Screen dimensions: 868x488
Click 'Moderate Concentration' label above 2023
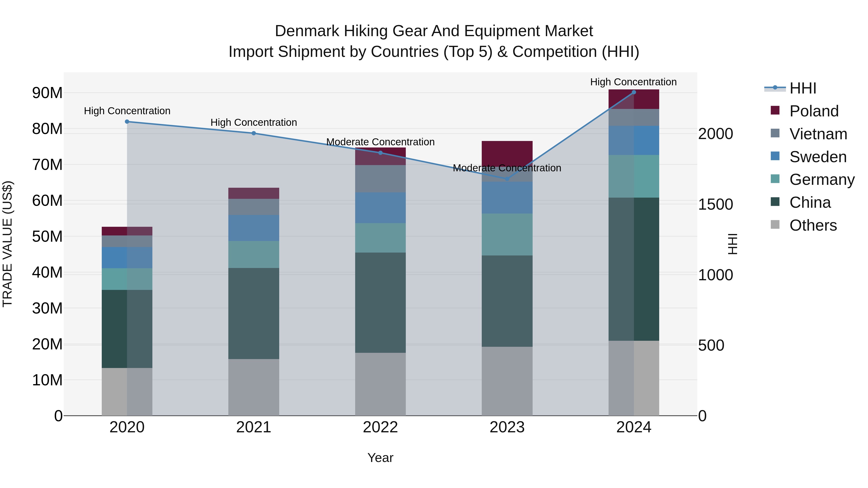click(507, 168)
